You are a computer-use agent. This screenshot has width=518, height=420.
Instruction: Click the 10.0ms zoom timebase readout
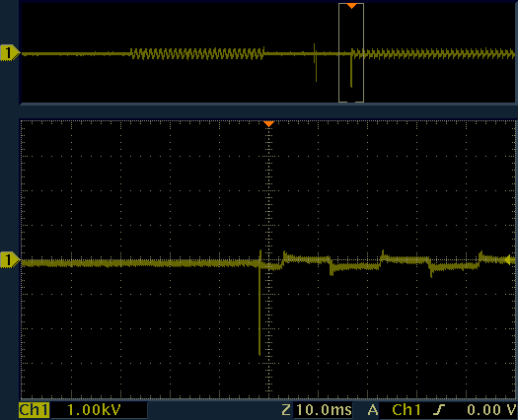click(x=324, y=410)
